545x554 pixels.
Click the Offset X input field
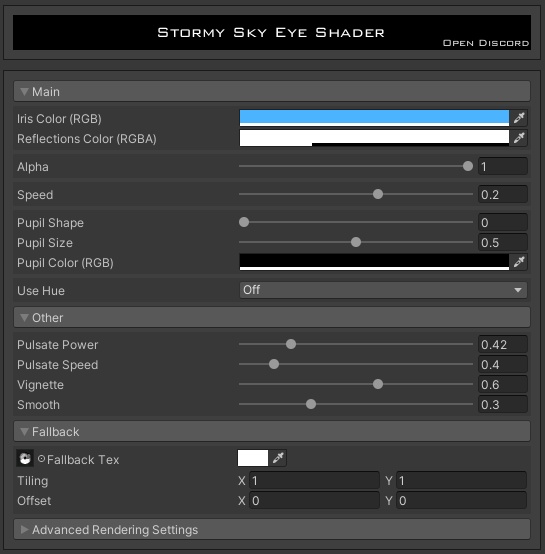coord(314,500)
